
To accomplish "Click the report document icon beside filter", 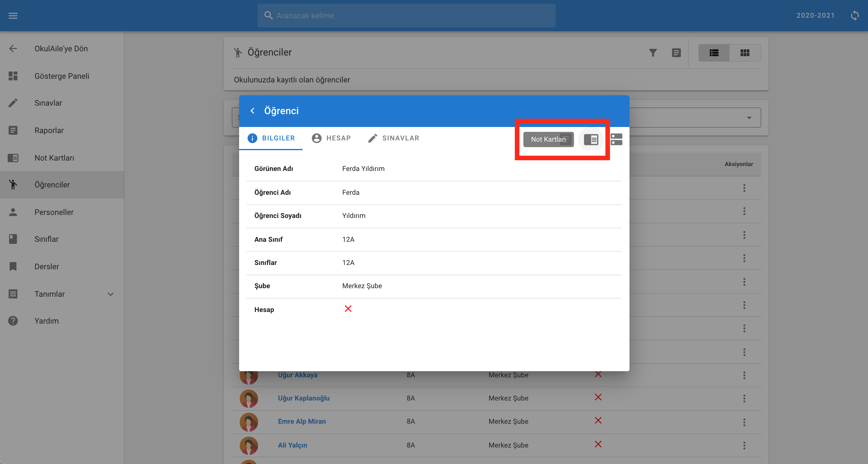I will [676, 53].
